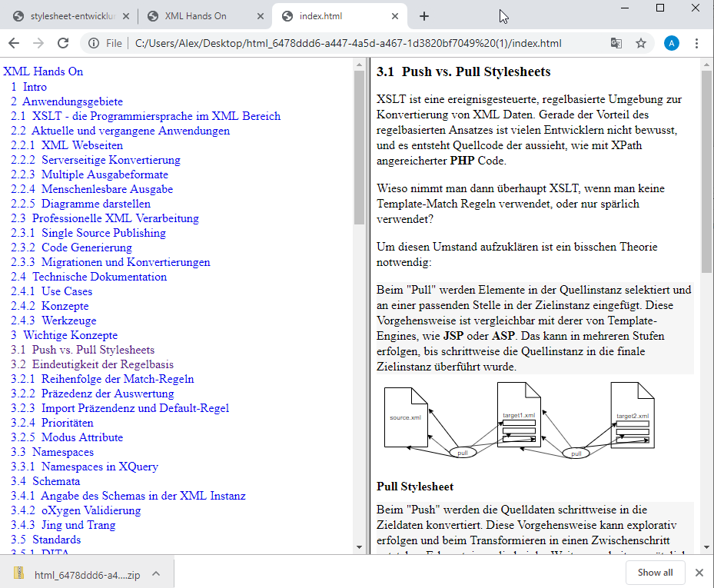This screenshot has width=714, height=588.
Task: Bookmark this page with the star
Action: tap(641, 43)
